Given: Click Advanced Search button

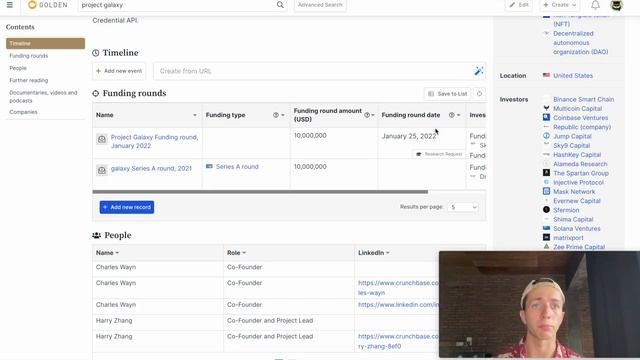Looking at the screenshot, I should (320, 5).
